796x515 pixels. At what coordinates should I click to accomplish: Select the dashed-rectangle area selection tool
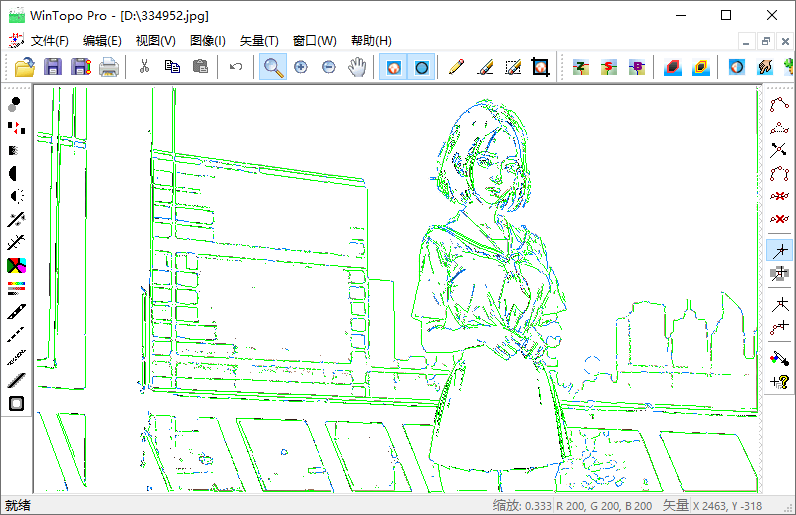(513, 67)
